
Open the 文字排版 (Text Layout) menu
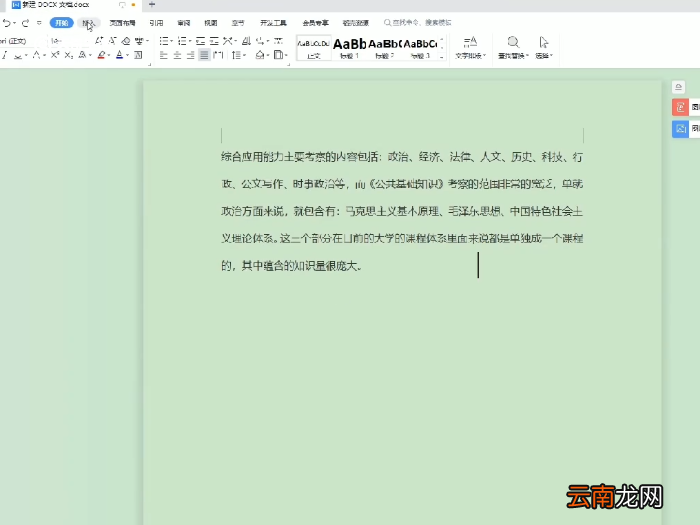click(x=470, y=48)
